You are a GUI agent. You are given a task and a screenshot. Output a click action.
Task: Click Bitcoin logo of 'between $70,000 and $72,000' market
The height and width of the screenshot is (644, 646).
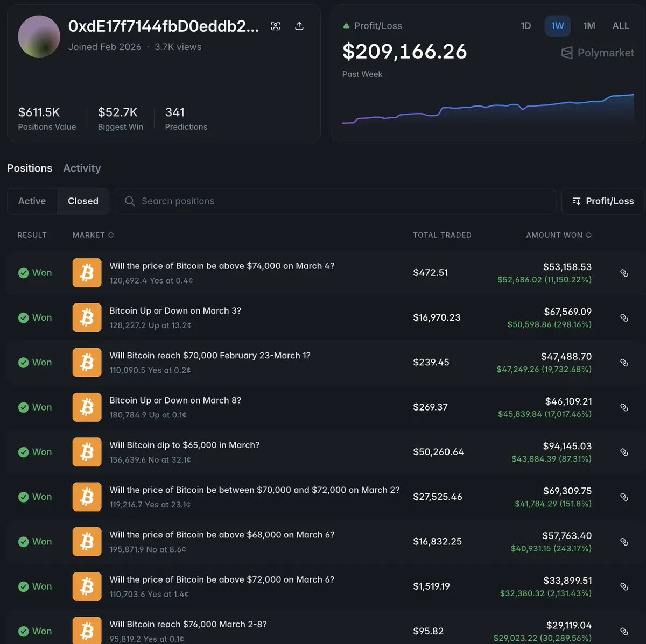[87, 497]
